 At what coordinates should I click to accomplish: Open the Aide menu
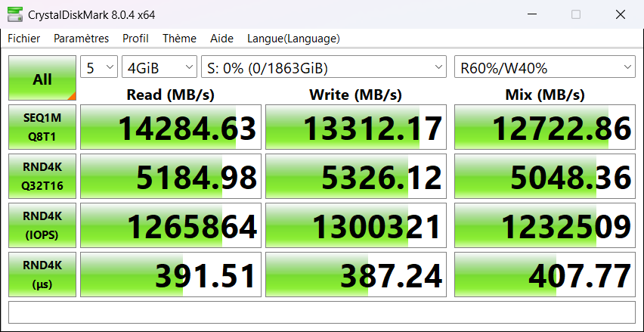pyautogui.click(x=221, y=39)
